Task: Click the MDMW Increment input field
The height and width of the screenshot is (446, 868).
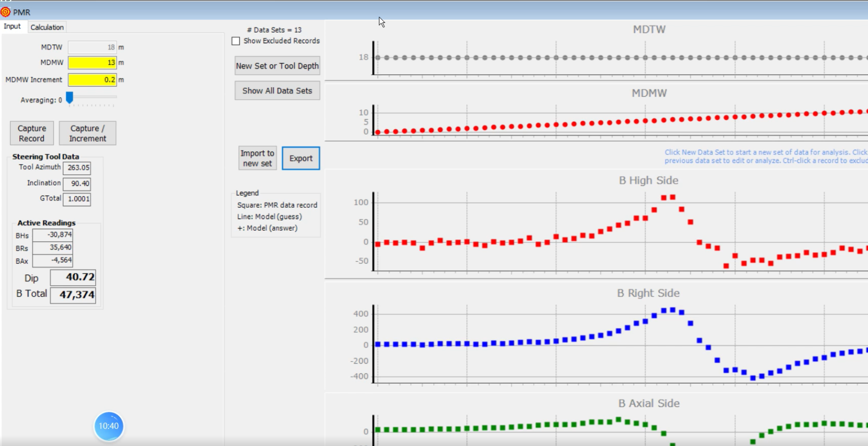Action: tap(92, 80)
